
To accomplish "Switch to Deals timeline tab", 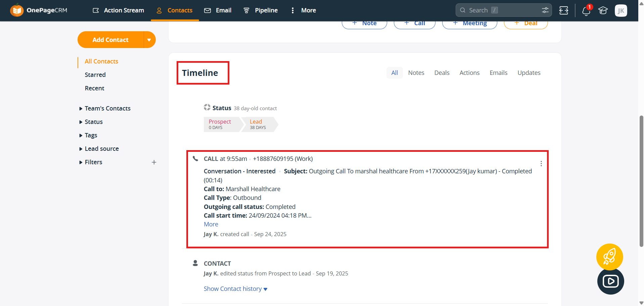I will (442, 73).
